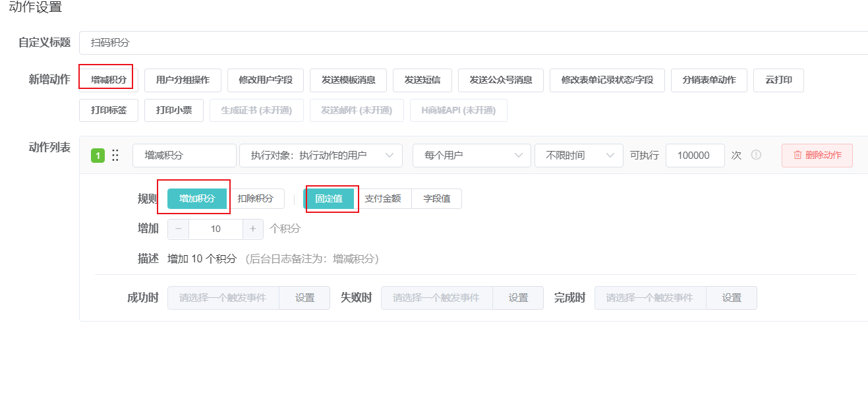Click 发送邮件 (未开通) button
The width and height of the screenshot is (868, 408).
357,110
